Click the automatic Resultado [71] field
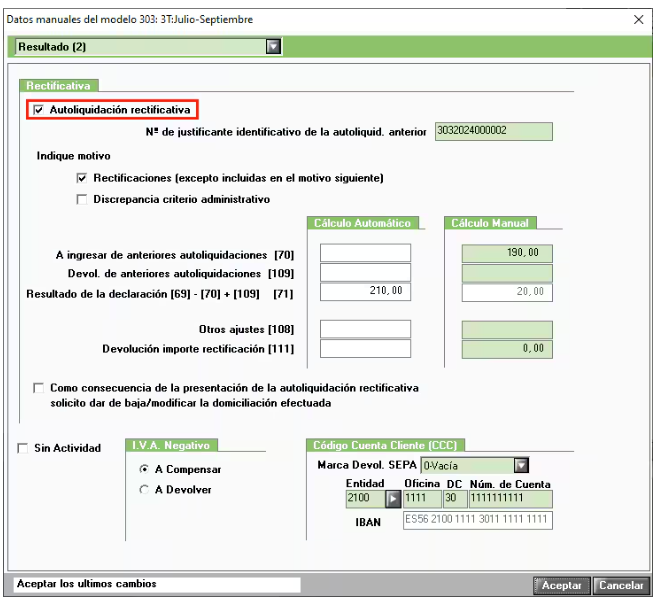This screenshot has width=656, height=607. click(365, 291)
